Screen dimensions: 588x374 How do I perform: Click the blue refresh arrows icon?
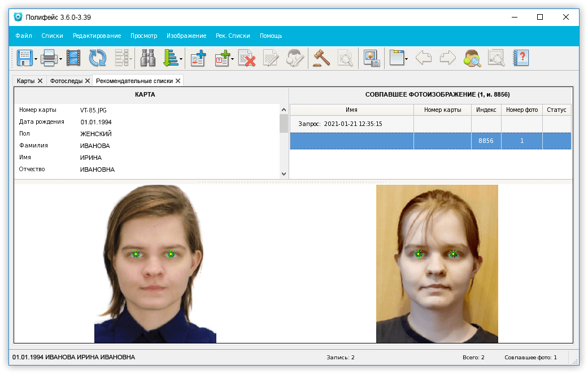coord(98,58)
